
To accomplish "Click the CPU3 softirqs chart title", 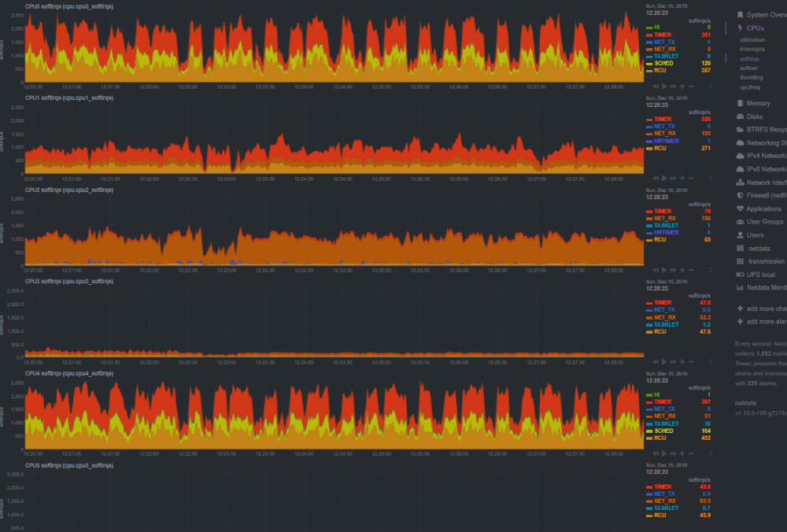I will coord(69,282).
